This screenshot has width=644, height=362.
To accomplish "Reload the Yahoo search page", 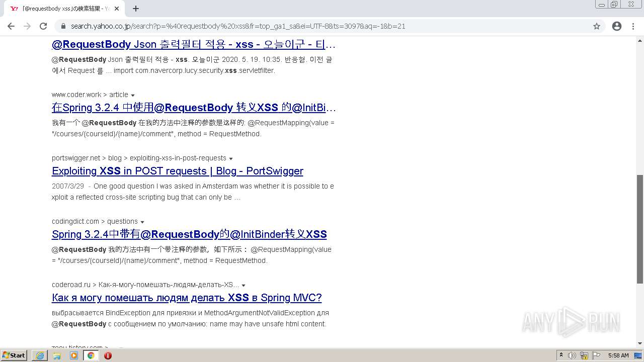I will point(43,26).
